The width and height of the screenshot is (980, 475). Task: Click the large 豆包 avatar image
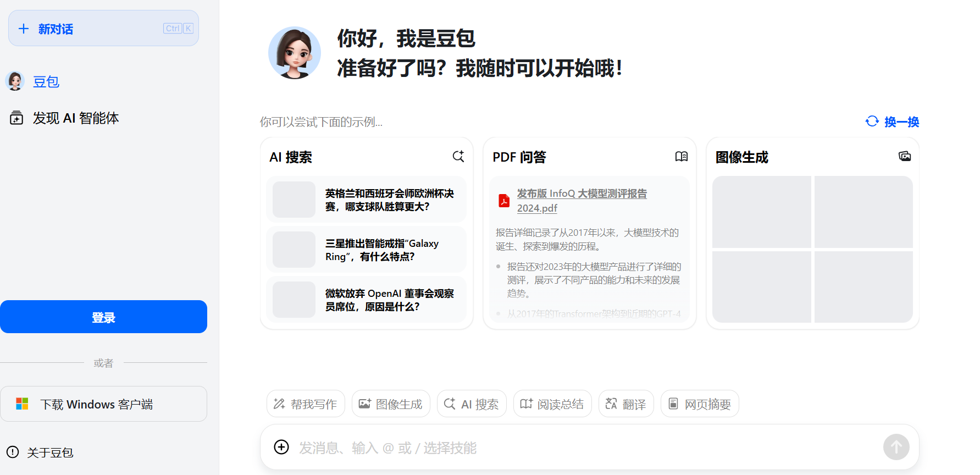point(295,53)
